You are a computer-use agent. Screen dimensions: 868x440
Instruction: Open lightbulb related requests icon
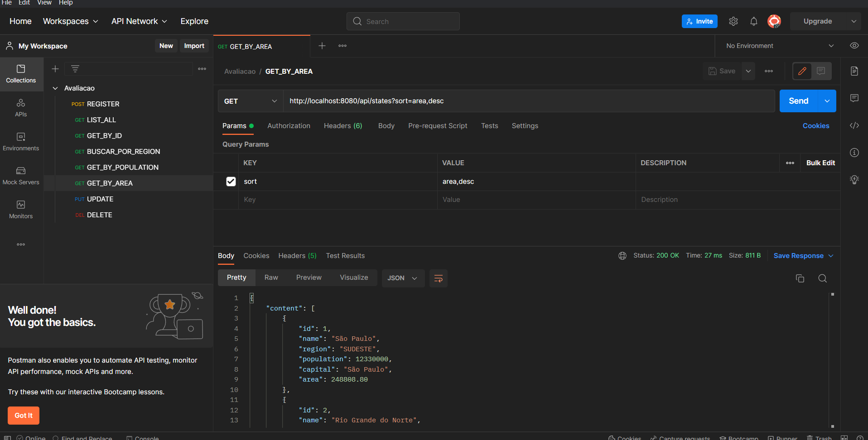coord(854,180)
